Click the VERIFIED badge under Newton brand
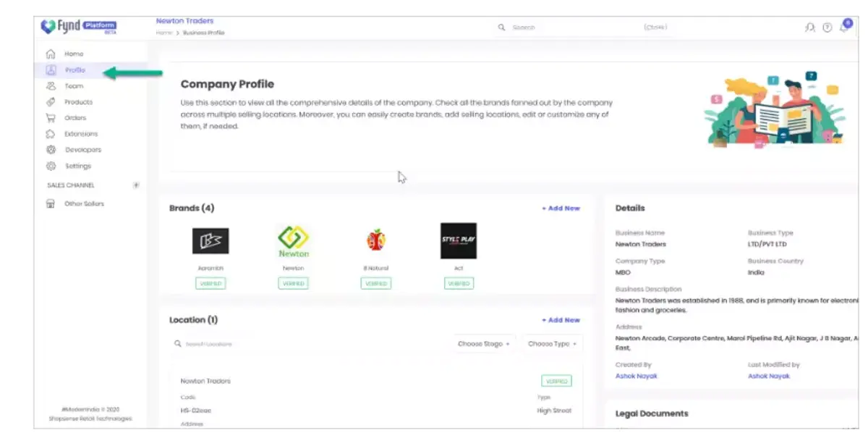868x438 pixels. (x=293, y=284)
